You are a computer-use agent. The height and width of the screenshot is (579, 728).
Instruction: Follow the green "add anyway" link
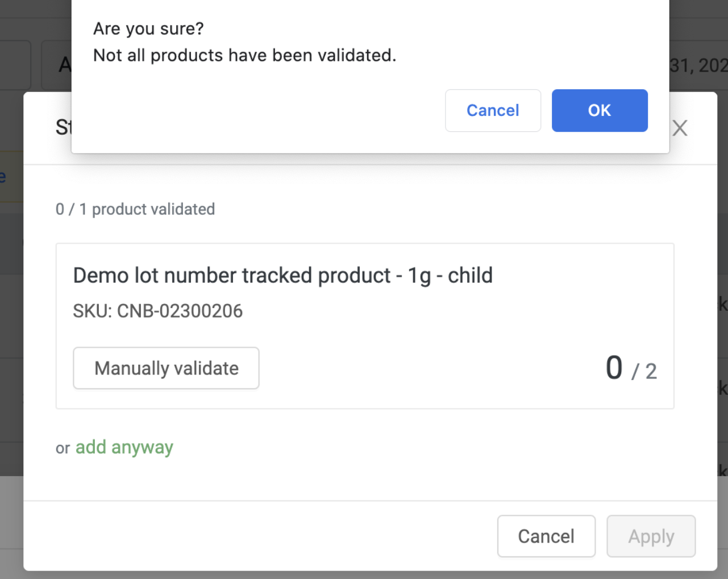click(x=124, y=447)
